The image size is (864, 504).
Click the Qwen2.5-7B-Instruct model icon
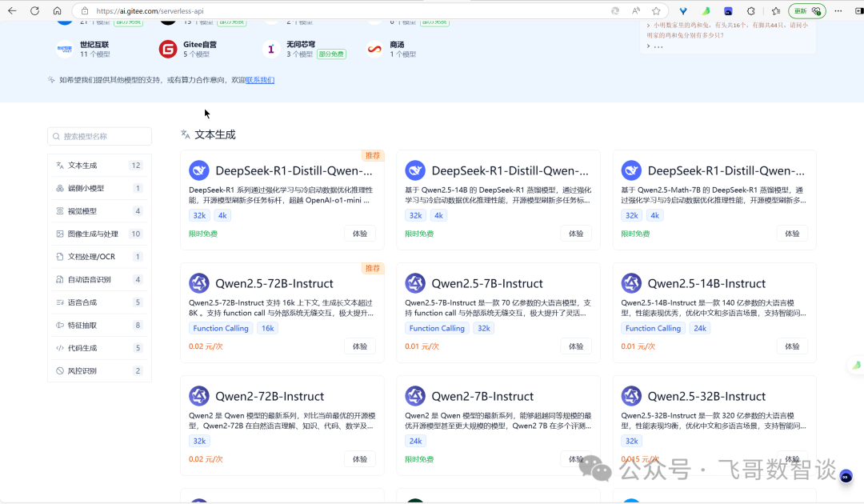[415, 283]
